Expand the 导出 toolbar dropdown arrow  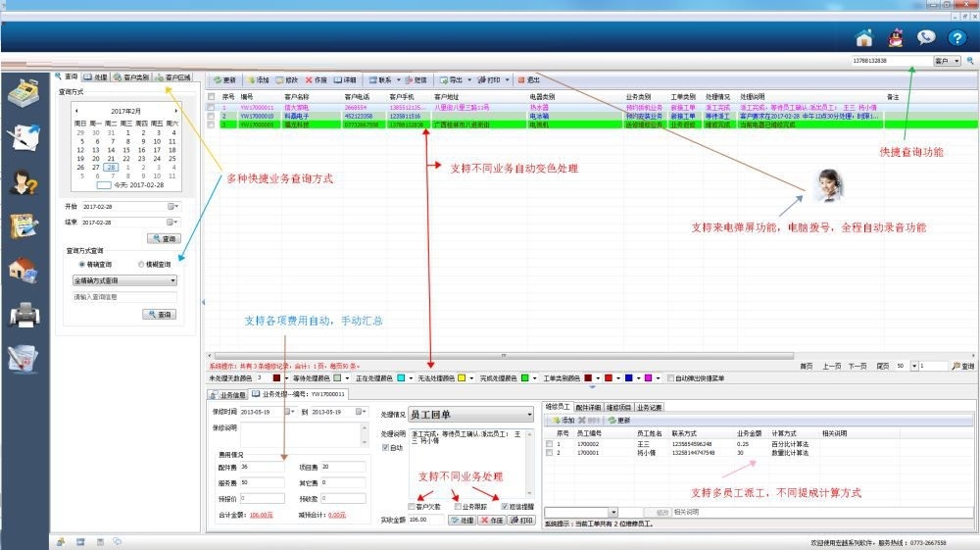pyautogui.click(x=469, y=80)
